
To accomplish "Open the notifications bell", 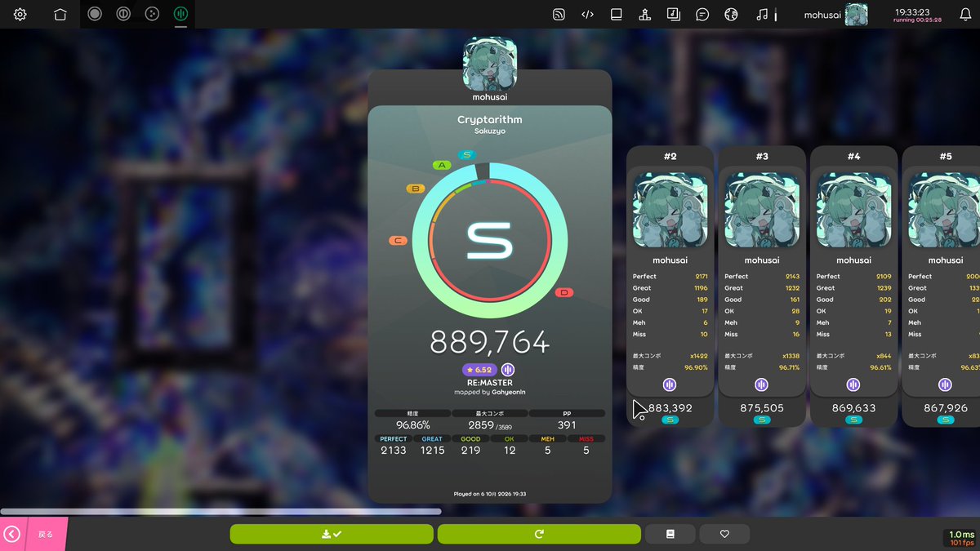I will [964, 14].
